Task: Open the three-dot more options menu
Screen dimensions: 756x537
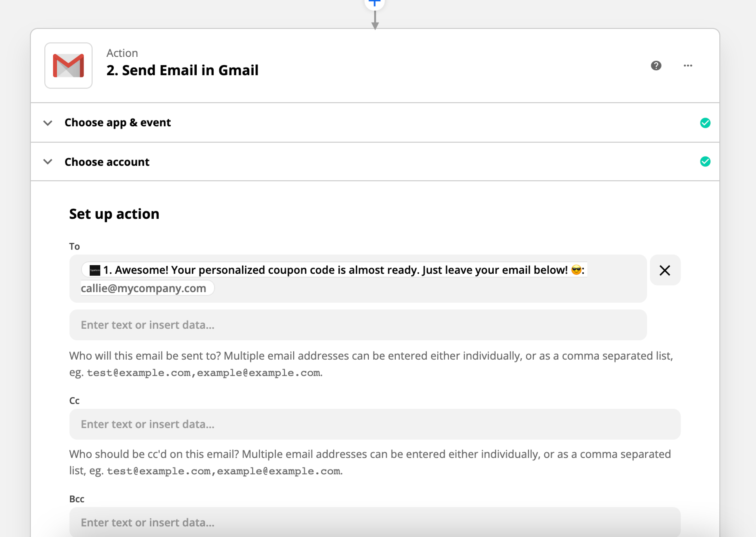Action: coord(688,66)
